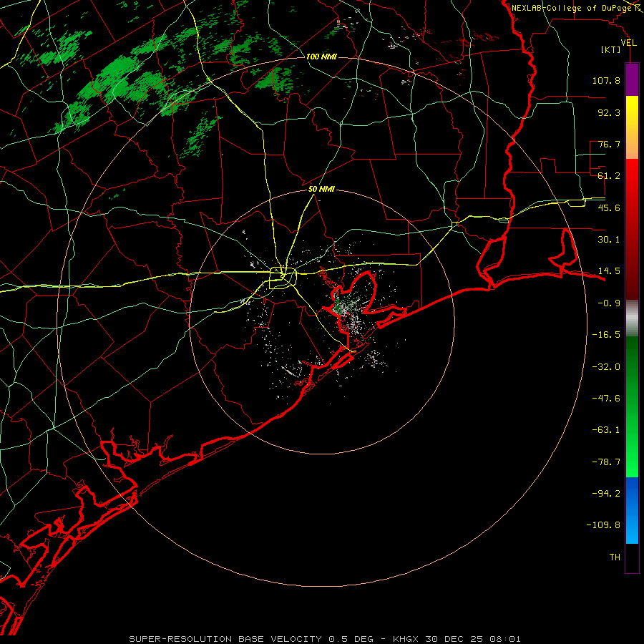Click the -16.5 legend value

(606, 335)
